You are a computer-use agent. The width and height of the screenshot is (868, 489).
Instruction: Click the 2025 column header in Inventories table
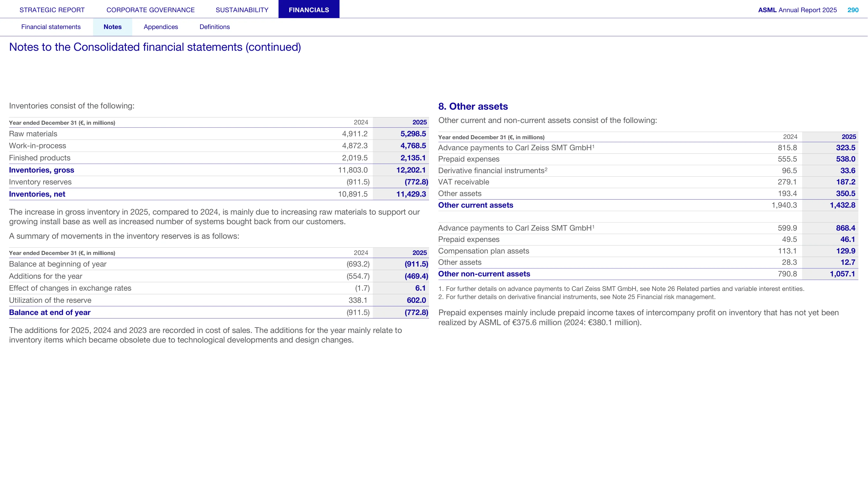pos(420,122)
